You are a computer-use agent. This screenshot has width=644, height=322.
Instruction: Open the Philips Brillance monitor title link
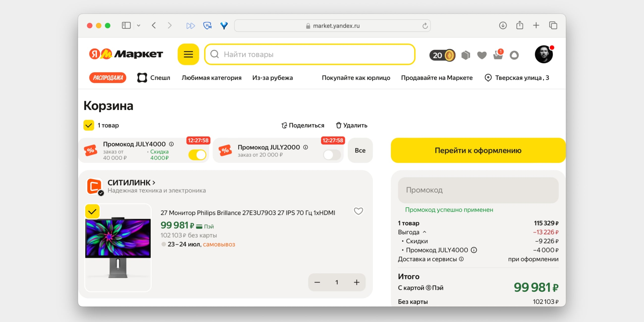[248, 213]
